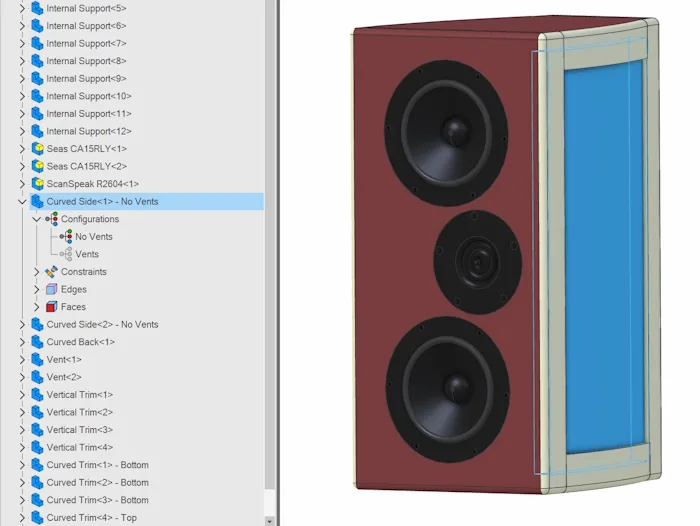Click the part icon of Curved Side<2> - No Vents
The image size is (700, 526).
point(38,324)
